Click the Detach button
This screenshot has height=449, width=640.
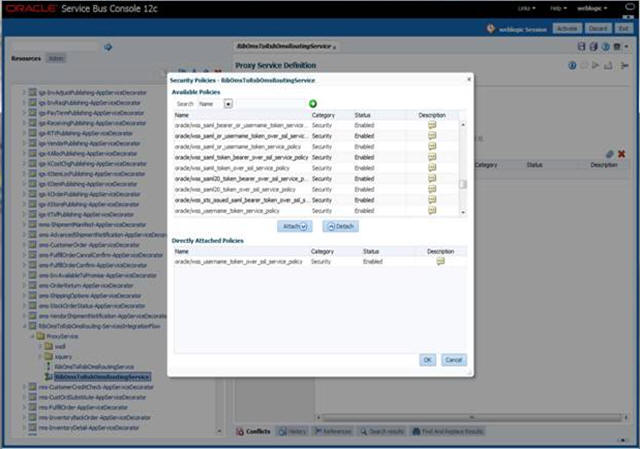pos(340,227)
